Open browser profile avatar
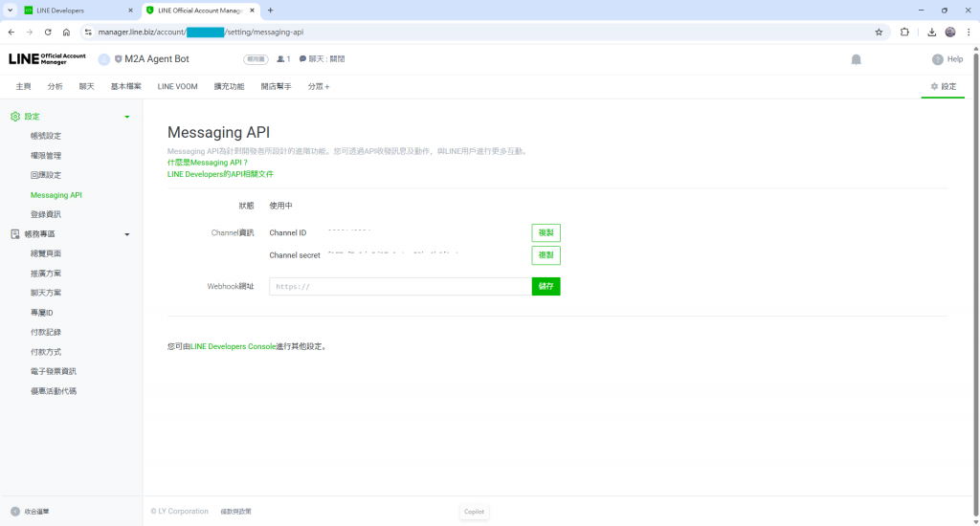980x526 pixels. [950, 32]
